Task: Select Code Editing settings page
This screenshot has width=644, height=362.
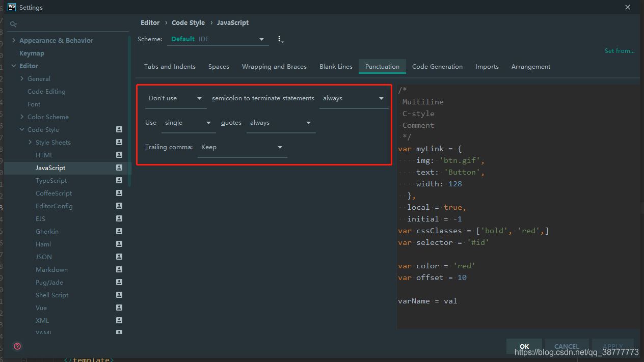Action: [46, 91]
